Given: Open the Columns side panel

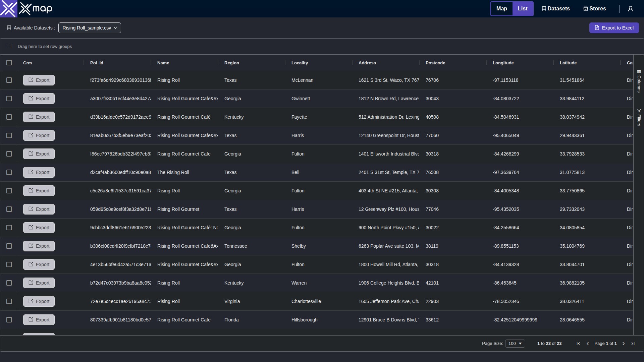Looking at the screenshot, I should click(639, 81).
